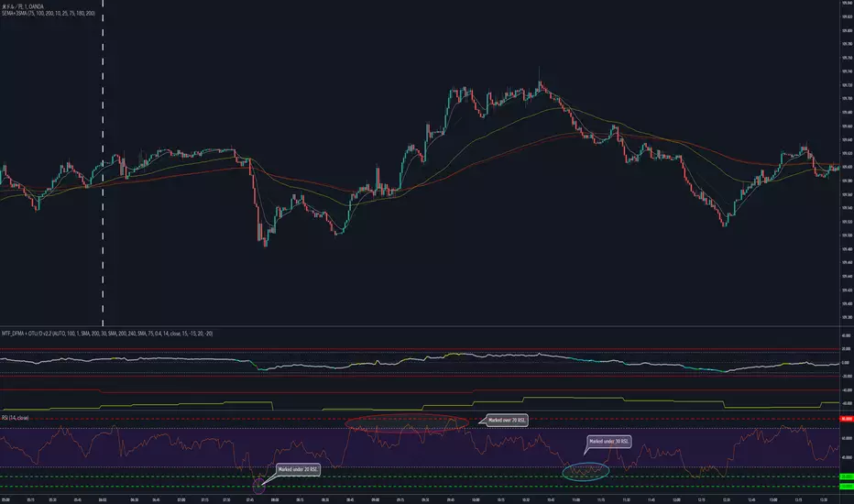The height and width of the screenshot is (504, 854).
Task: Click the red 80.000 RSI level label
Action: 847,419
